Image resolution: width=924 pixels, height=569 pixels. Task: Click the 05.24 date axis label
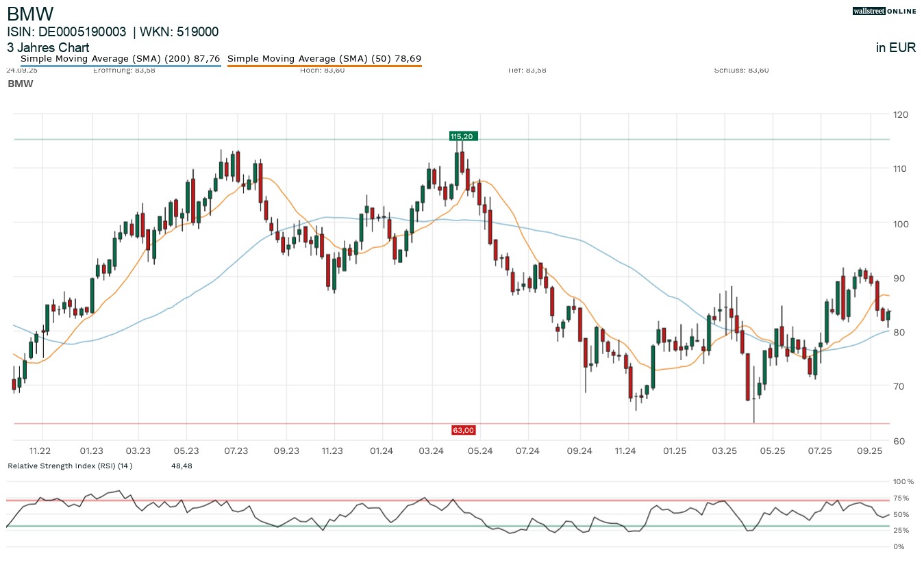(x=480, y=451)
